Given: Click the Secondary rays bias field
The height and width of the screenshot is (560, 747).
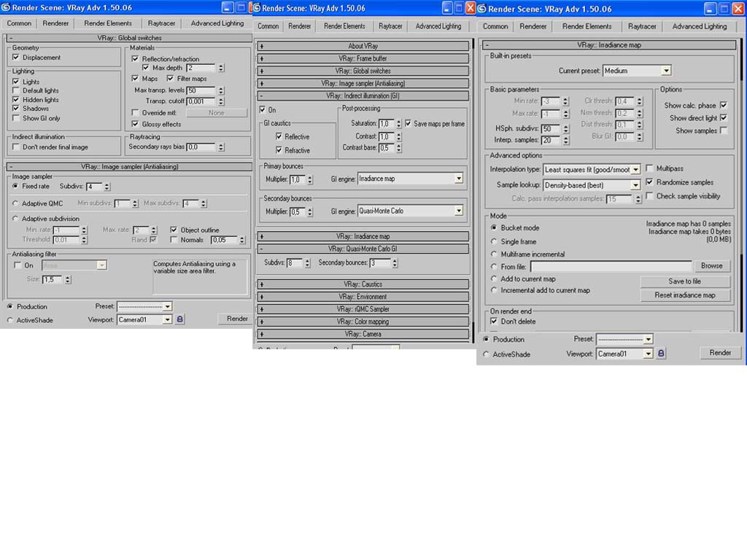Looking at the screenshot, I should (201, 147).
